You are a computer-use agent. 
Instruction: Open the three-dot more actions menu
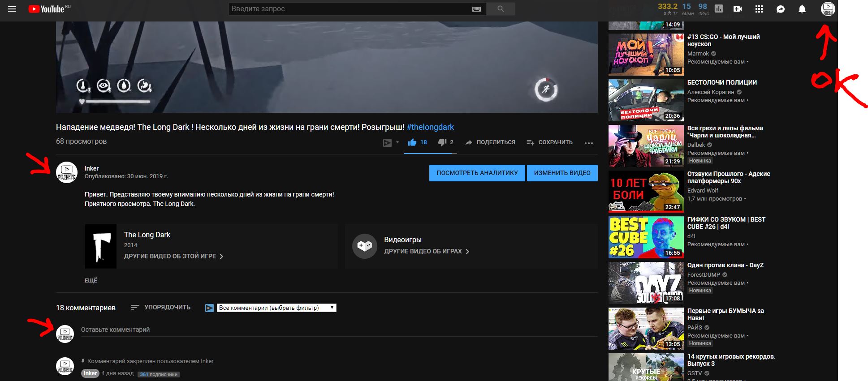tap(589, 143)
